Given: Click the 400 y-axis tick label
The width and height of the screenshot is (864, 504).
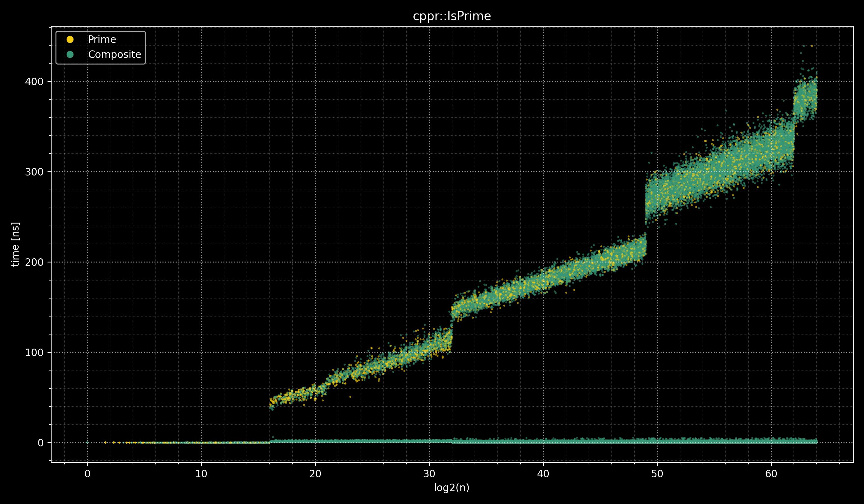Looking at the screenshot, I should tap(34, 82).
